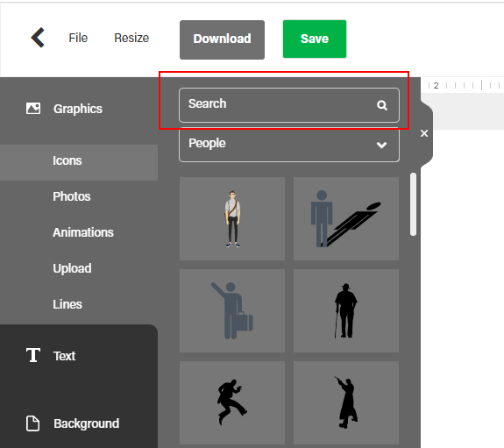
Task: Open the Animations section
Action: (x=83, y=232)
